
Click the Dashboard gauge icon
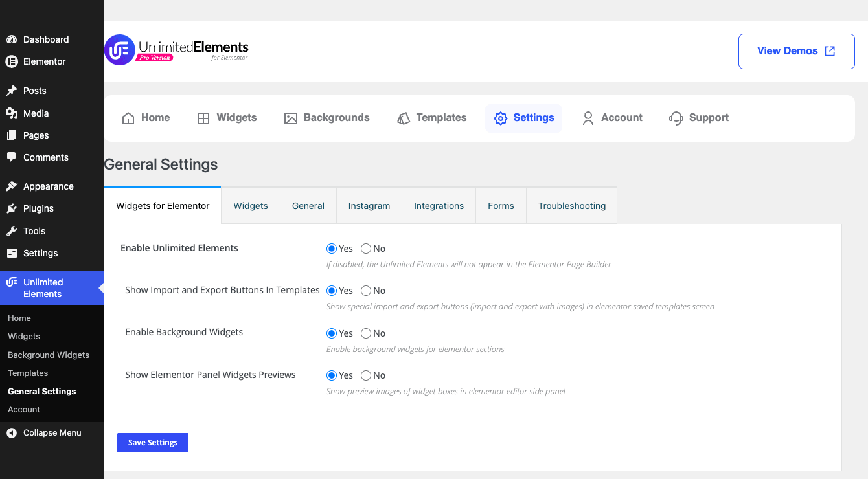(12, 39)
